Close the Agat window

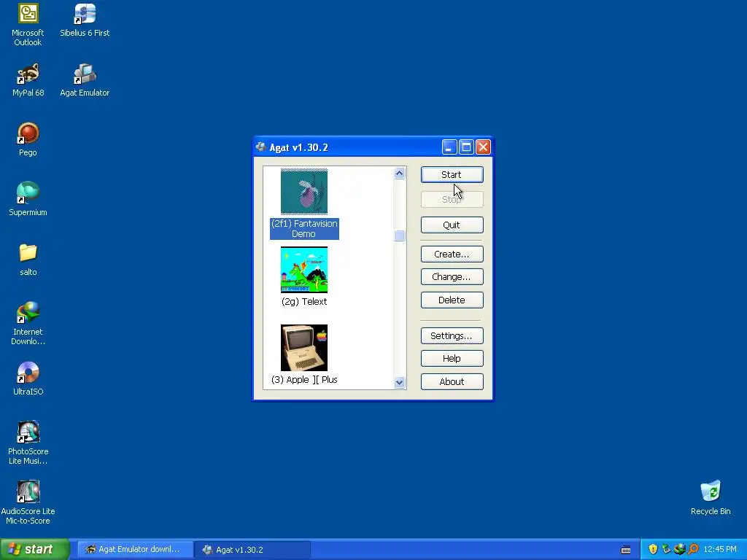[483, 147]
